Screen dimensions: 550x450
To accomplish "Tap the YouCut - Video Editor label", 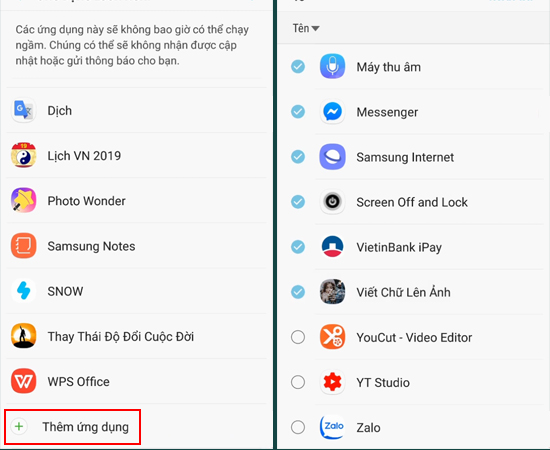I will point(414,337).
